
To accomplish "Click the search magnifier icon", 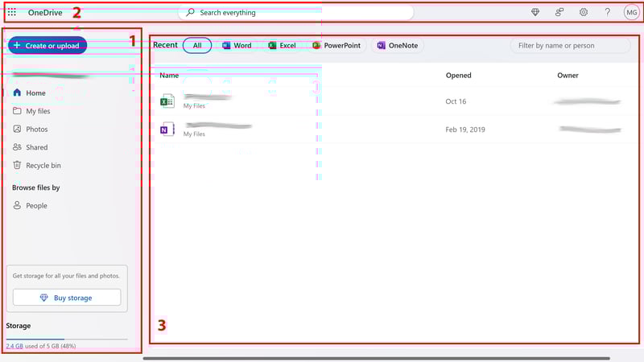I will [190, 12].
